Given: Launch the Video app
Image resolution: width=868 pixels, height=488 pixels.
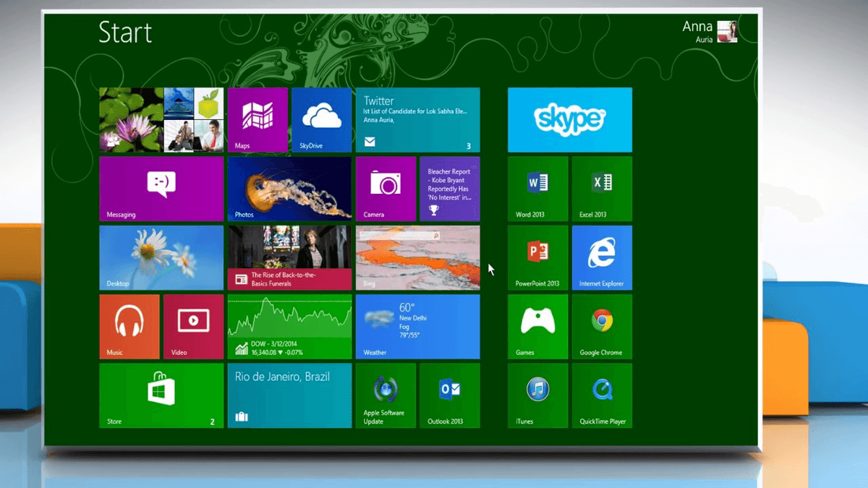Looking at the screenshot, I should click(193, 326).
